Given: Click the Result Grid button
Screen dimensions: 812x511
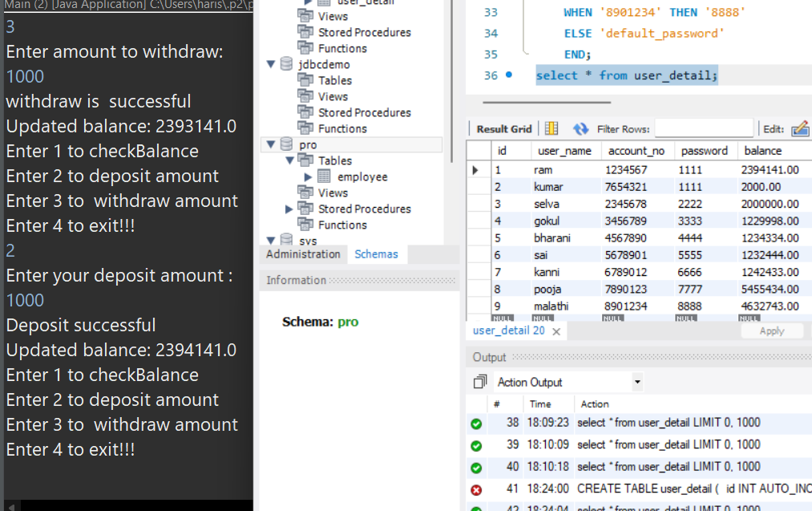Looking at the screenshot, I should click(x=503, y=129).
